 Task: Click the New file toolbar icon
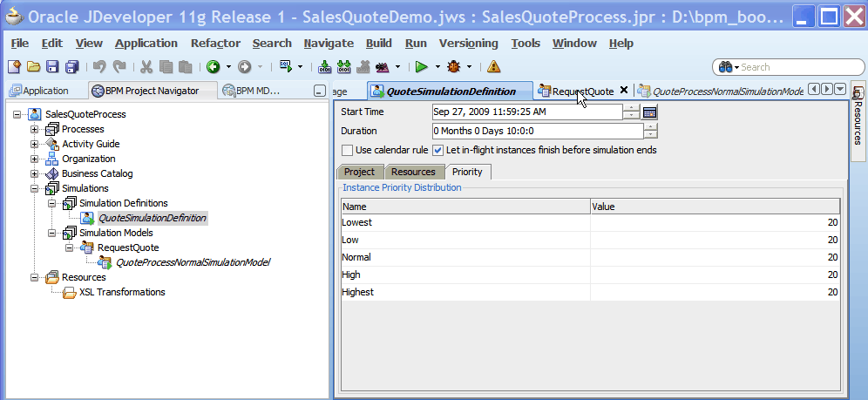pyautogui.click(x=14, y=67)
